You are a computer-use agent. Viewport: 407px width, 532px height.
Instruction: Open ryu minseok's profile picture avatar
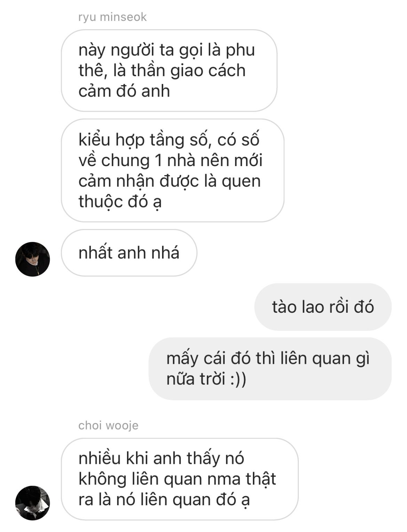click(x=33, y=259)
